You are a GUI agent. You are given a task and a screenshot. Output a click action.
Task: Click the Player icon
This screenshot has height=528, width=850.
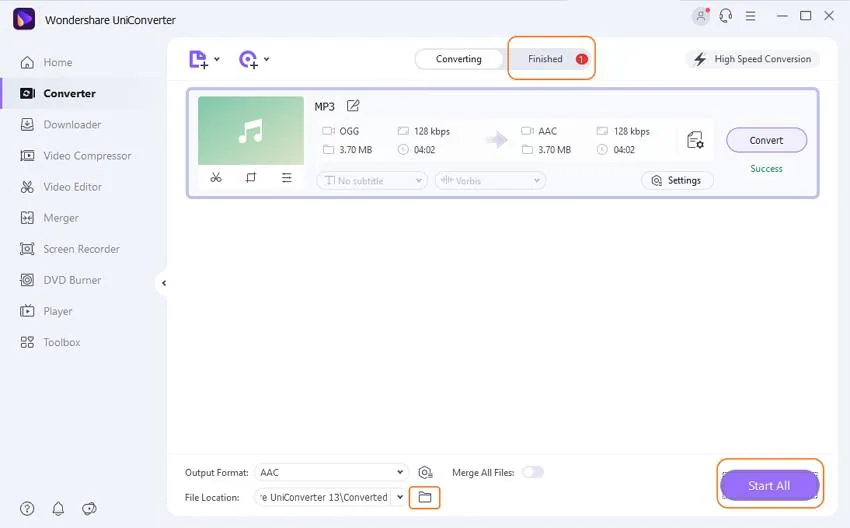click(x=27, y=311)
